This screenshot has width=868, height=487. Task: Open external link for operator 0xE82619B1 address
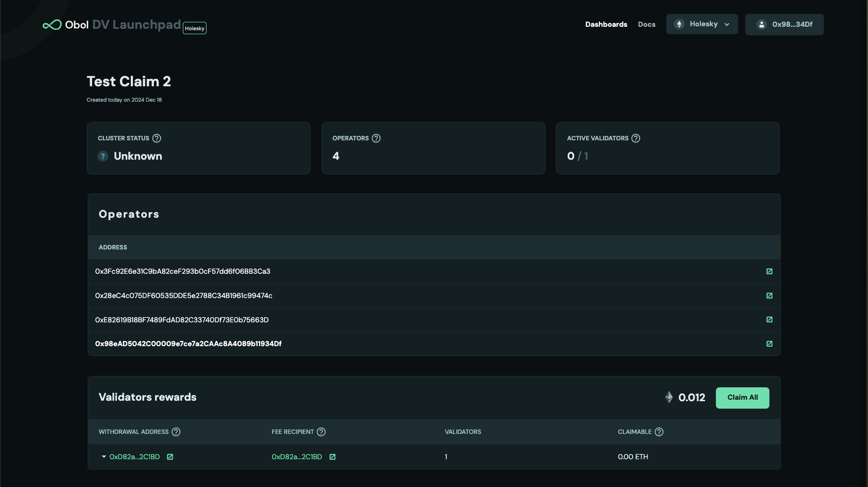pyautogui.click(x=769, y=319)
